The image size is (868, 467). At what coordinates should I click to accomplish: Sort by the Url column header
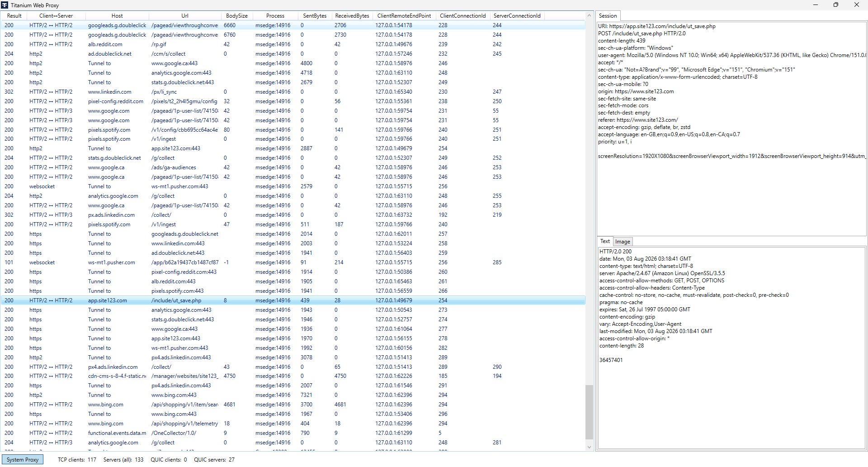click(185, 16)
